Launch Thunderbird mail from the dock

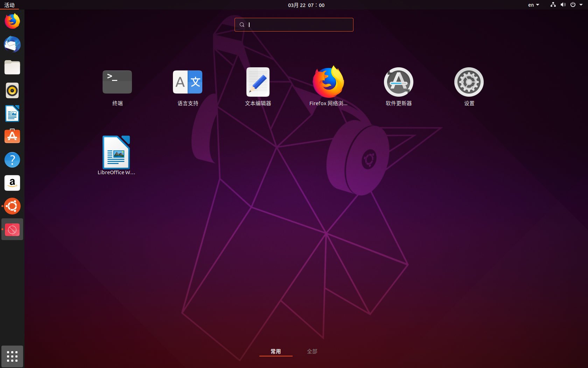[12, 45]
